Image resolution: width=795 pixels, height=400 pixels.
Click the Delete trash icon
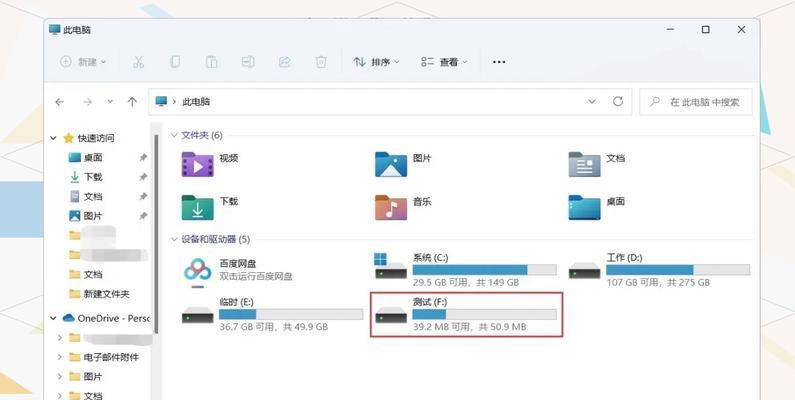coord(321,62)
